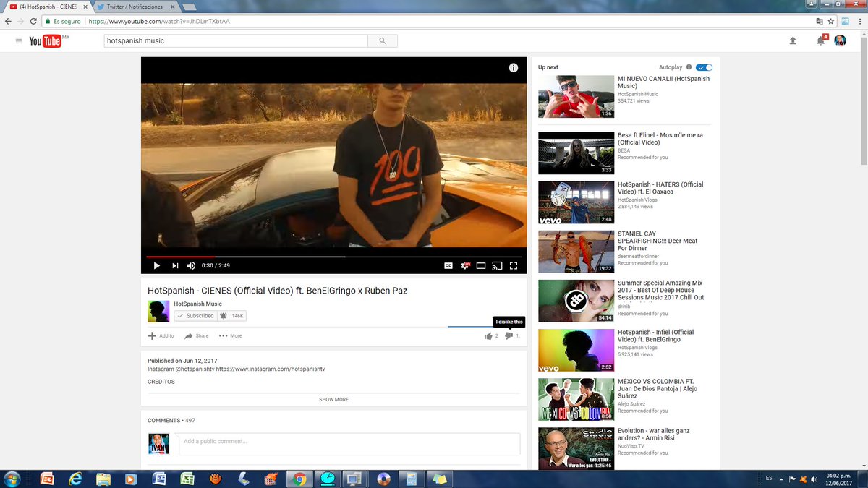
Task: Switch to Twitter Notificaciones tab
Action: point(135,7)
